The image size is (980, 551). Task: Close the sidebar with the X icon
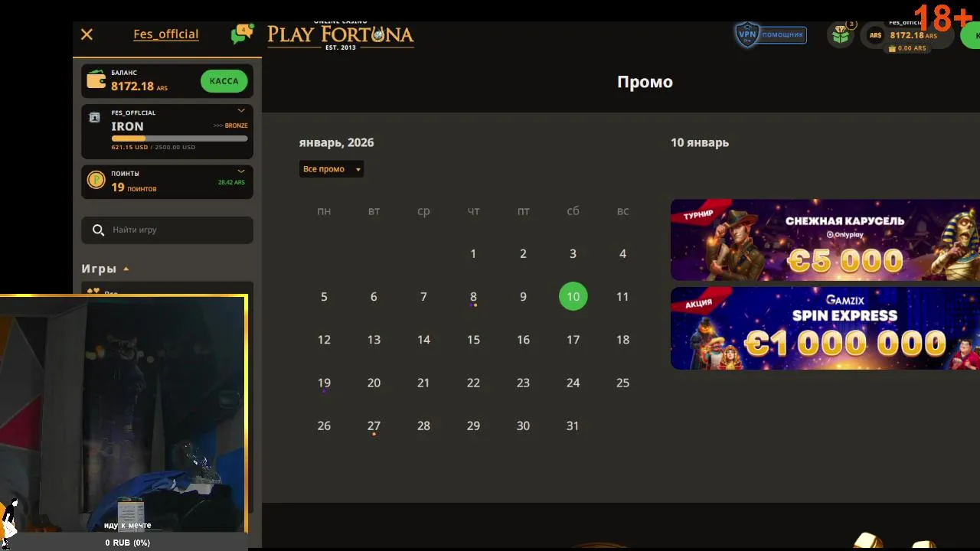(x=87, y=34)
